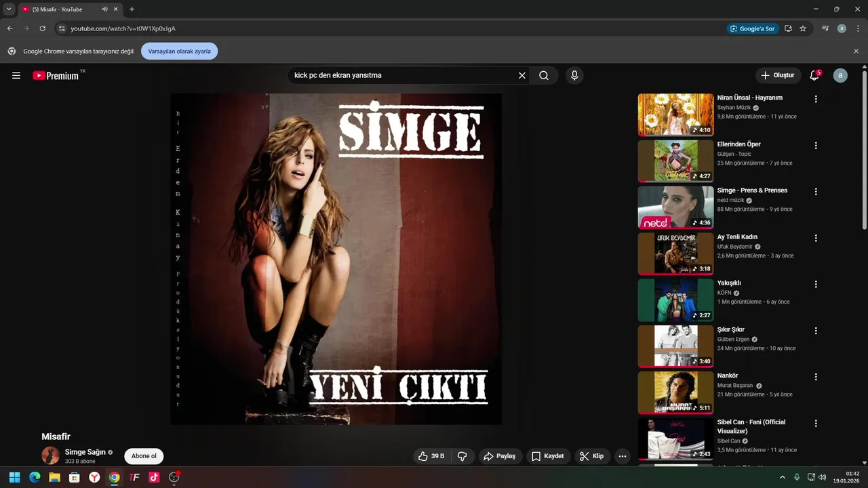Click Varsayılan olarak ayarla button

(x=180, y=51)
